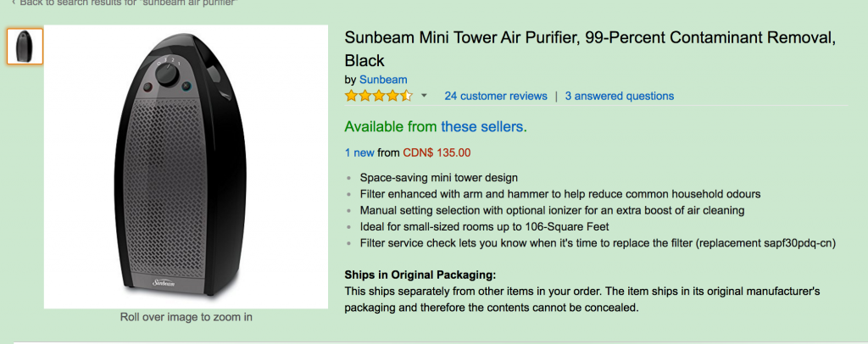
Task: Open the star rating breakdown dropdown arrow
Action: point(424,96)
